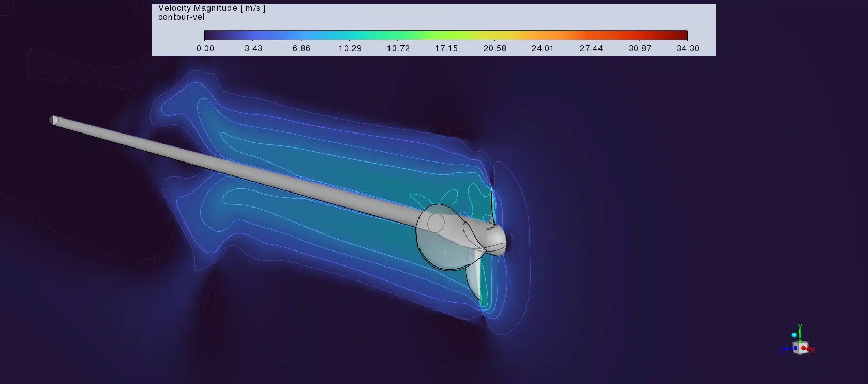Click the 24.01 legend tick label
This screenshot has height=384, width=868.
pyautogui.click(x=543, y=48)
